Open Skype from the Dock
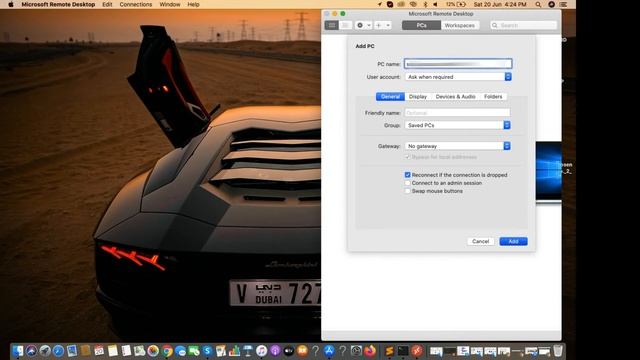The width and height of the screenshot is (640, 360). [207, 351]
